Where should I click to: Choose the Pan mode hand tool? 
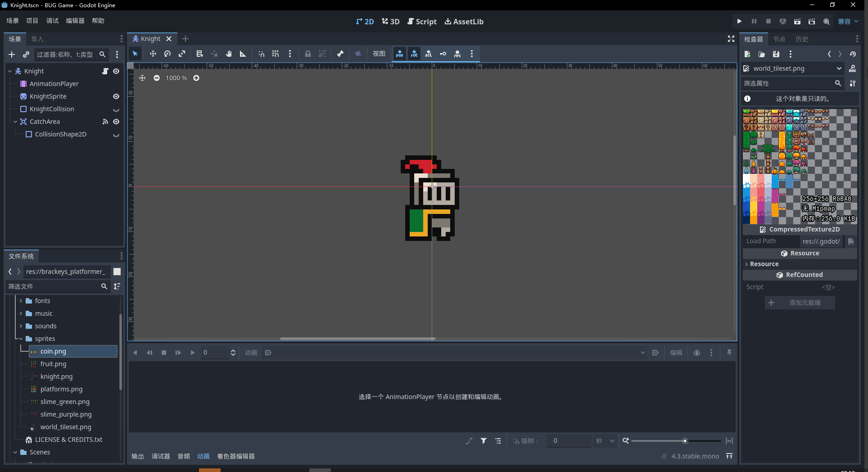pyautogui.click(x=229, y=54)
